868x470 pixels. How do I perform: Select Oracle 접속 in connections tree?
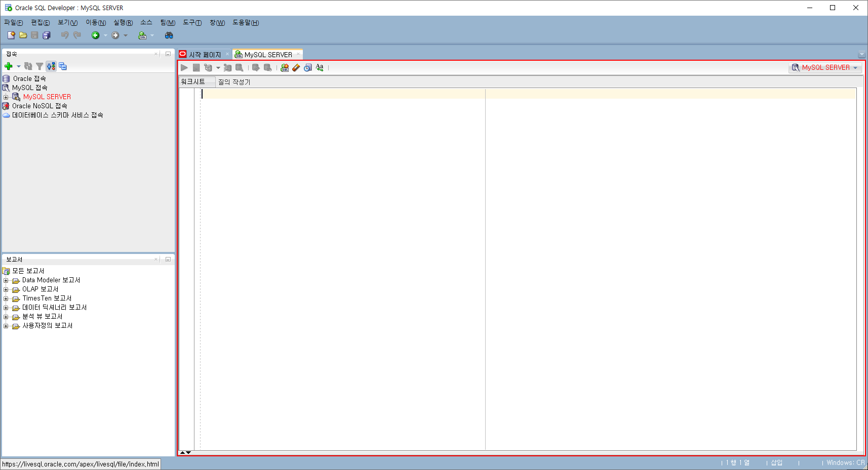click(x=29, y=79)
